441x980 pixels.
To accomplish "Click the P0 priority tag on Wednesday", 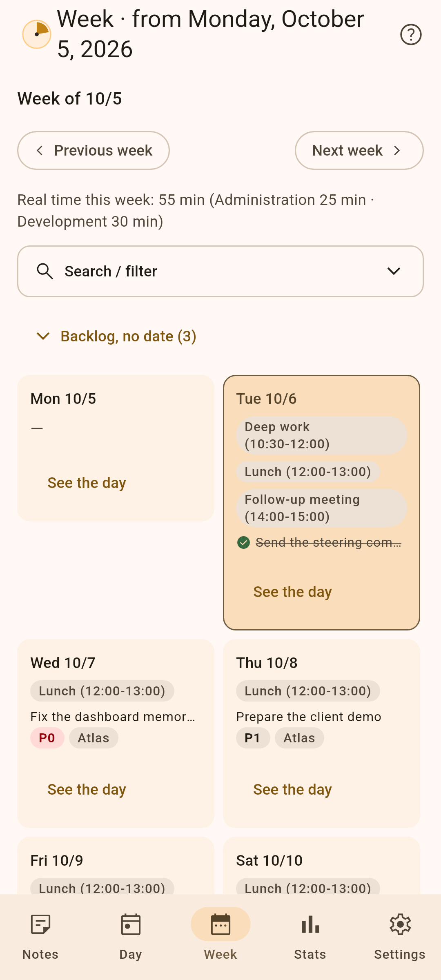I will point(47,738).
